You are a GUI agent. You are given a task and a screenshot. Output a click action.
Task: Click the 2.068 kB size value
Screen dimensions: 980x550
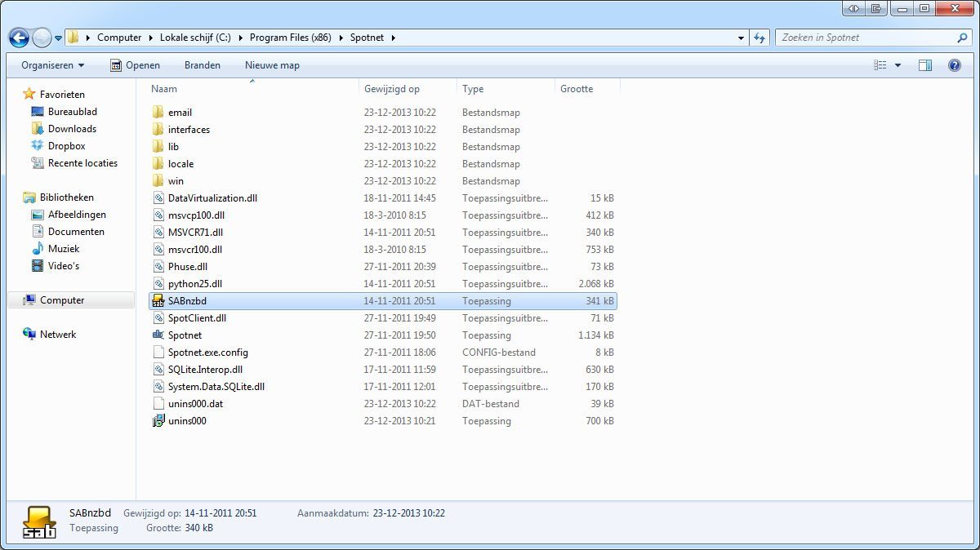(596, 284)
